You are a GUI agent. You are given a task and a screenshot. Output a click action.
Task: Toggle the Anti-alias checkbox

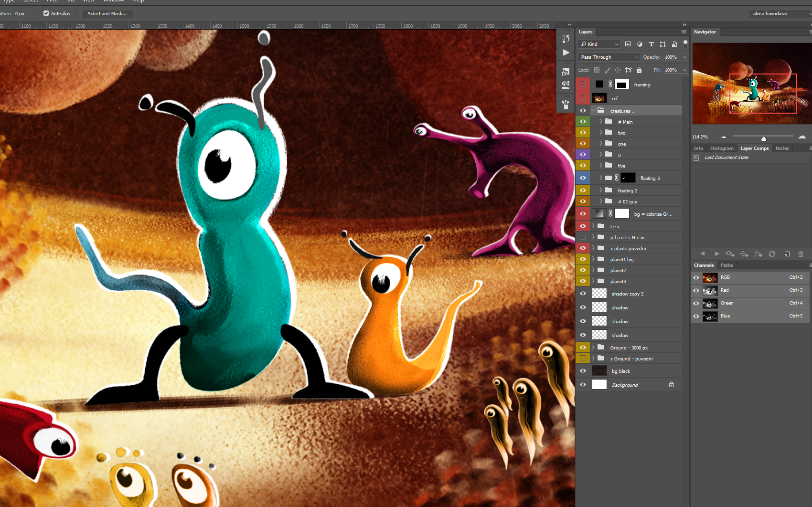[x=46, y=13]
